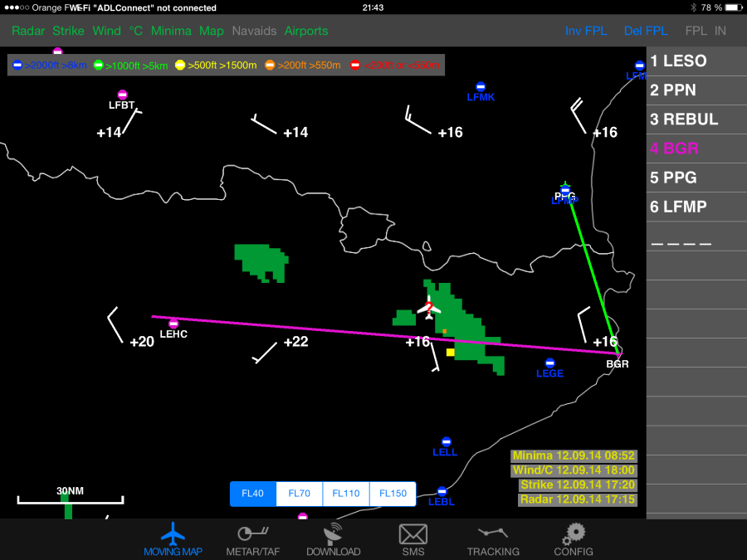Select the FL70 flight level

(x=299, y=494)
